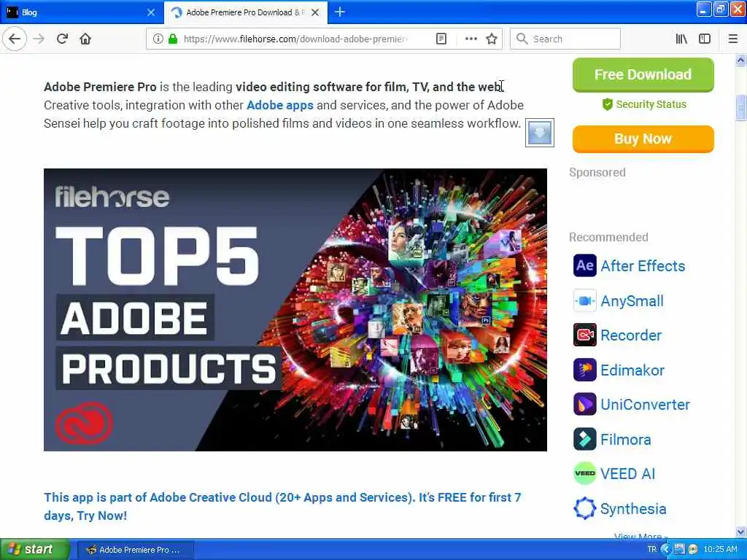Open the Recorder recommended link

pos(631,335)
